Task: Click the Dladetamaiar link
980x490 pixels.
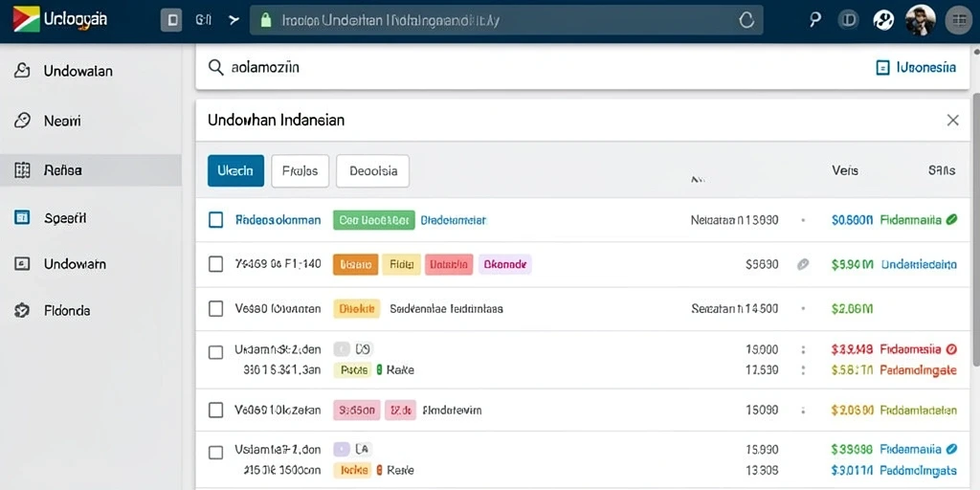Action: pos(453,220)
